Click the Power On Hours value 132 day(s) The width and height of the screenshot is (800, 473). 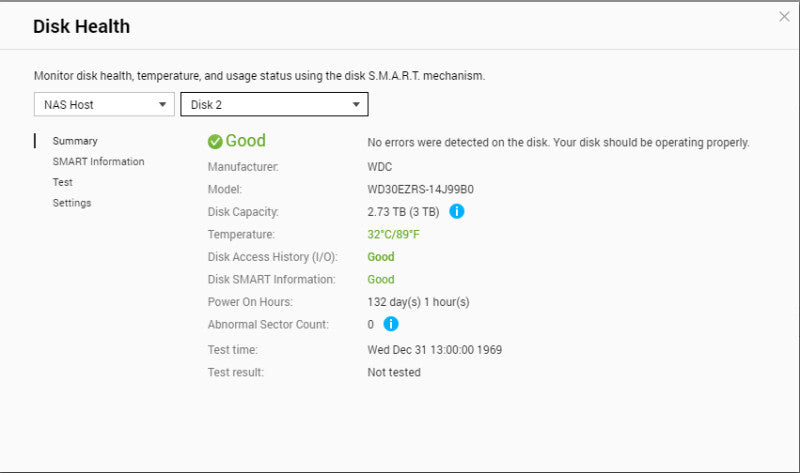[x=418, y=302]
